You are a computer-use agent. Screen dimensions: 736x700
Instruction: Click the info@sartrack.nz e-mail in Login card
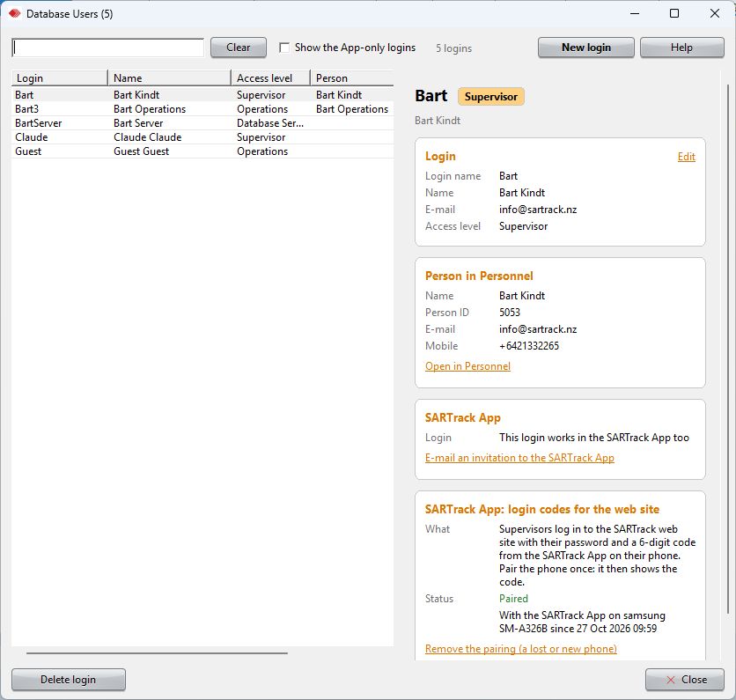[x=538, y=210]
